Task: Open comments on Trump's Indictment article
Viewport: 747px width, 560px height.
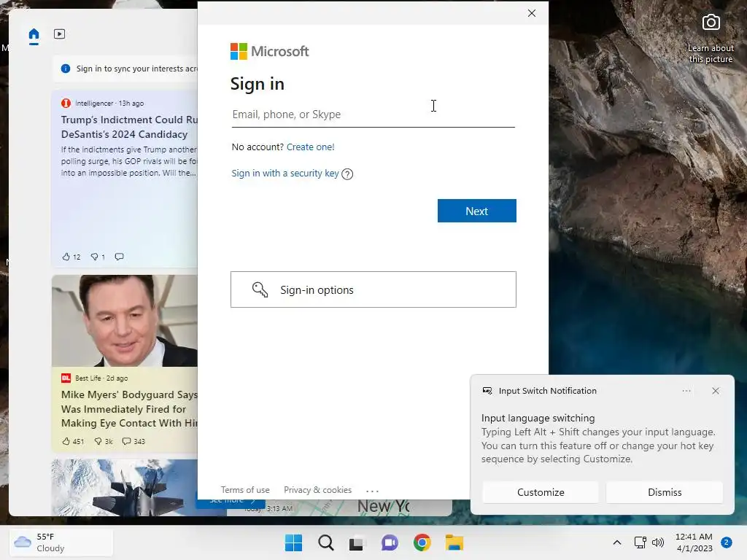Action: point(119,257)
